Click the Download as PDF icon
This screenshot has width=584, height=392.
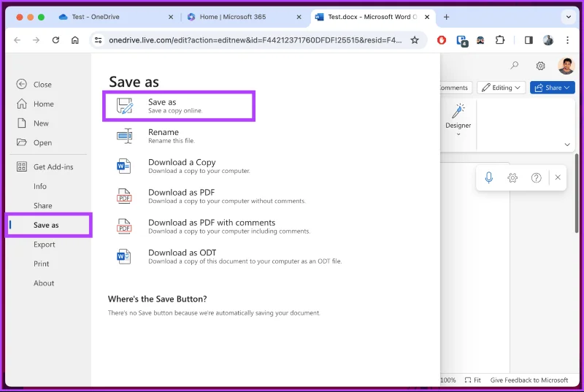(x=124, y=196)
